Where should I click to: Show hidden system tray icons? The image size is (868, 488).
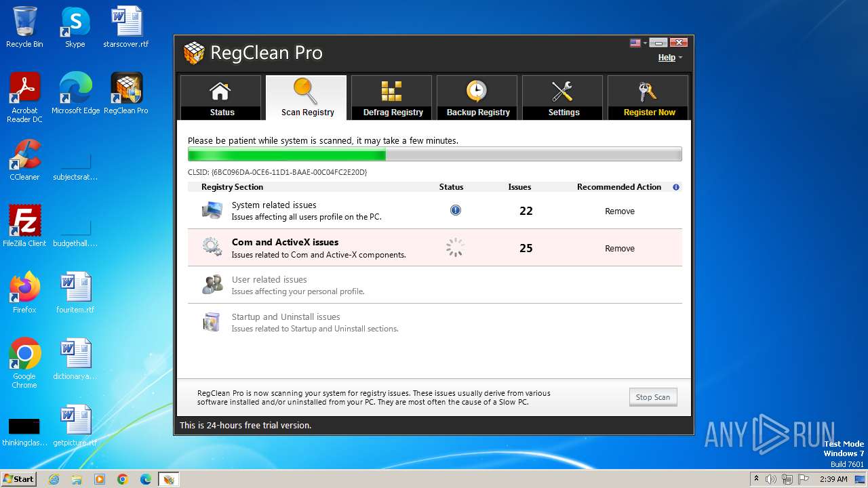coord(757,479)
